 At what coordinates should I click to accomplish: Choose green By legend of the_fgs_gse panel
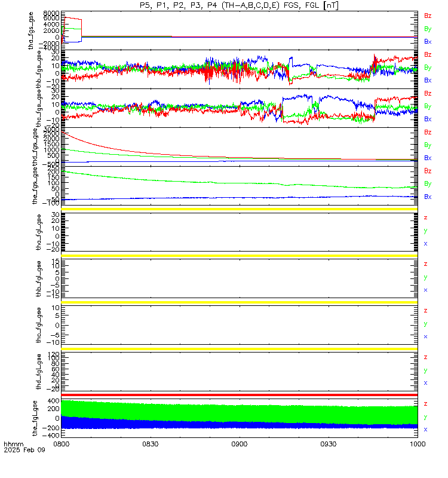428,184
